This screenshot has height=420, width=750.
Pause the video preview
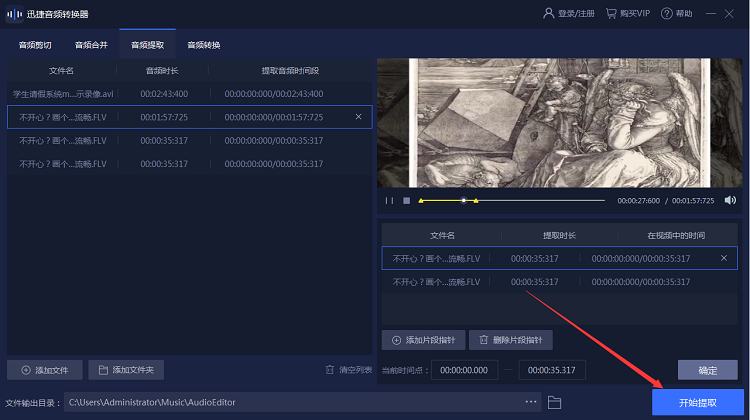tap(389, 201)
